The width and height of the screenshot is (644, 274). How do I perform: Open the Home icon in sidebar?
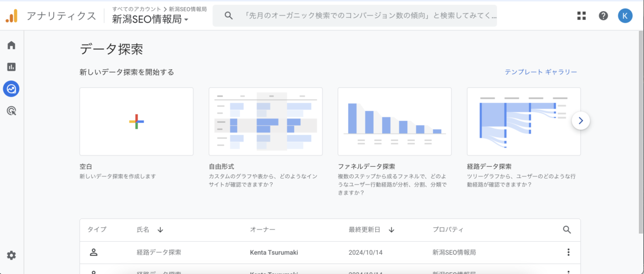[11, 45]
